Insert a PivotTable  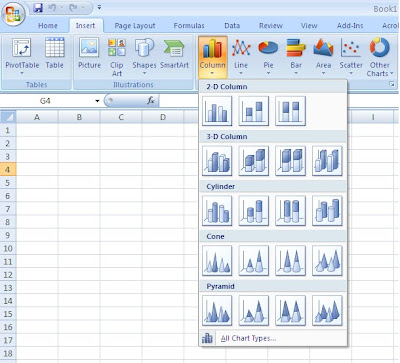[22, 56]
